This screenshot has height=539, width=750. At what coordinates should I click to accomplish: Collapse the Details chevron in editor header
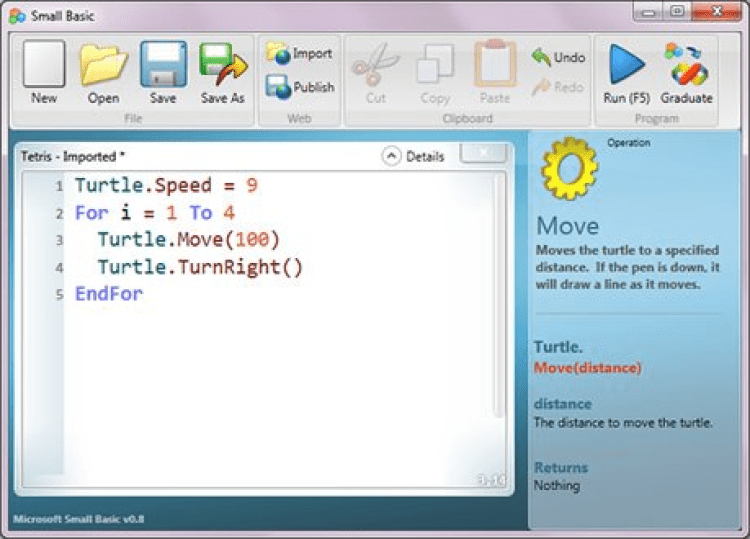coord(391,156)
